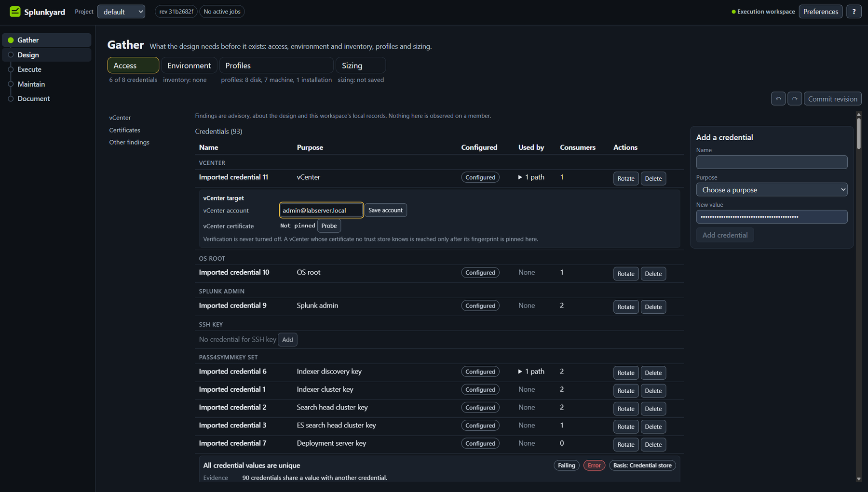The height and width of the screenshot is (492, 868).
Task: Switch to the Sizing tab
Action: pyautogui.click(x=360, y=66)
